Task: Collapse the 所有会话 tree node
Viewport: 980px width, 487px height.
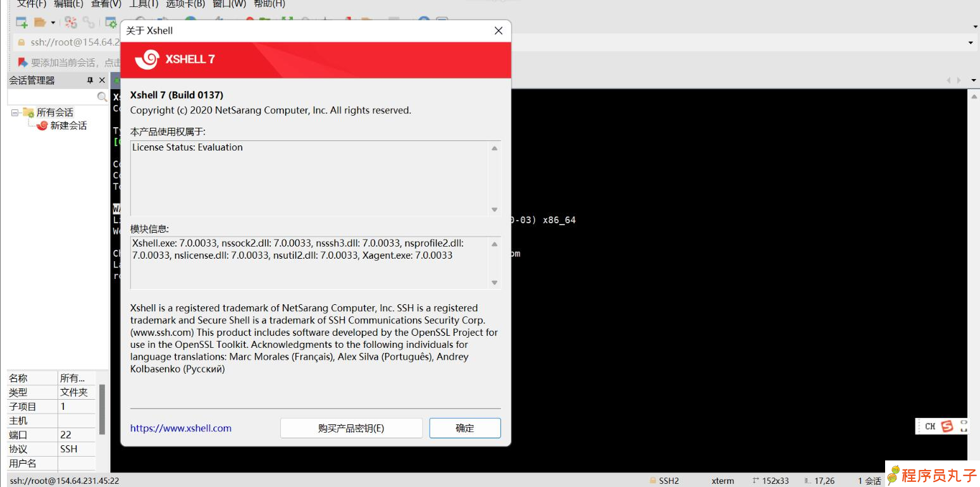Action: click(x=15, y=113)
